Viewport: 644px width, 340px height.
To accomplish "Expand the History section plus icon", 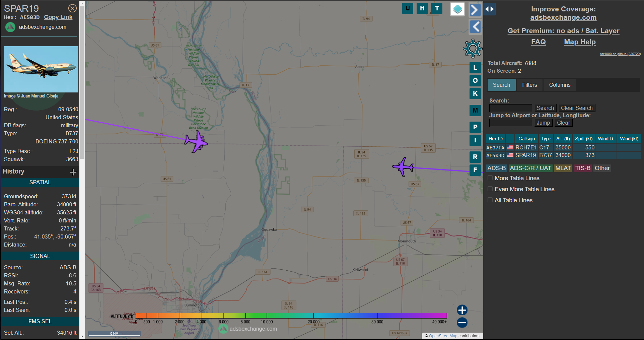I will click(x=73, y=172).
